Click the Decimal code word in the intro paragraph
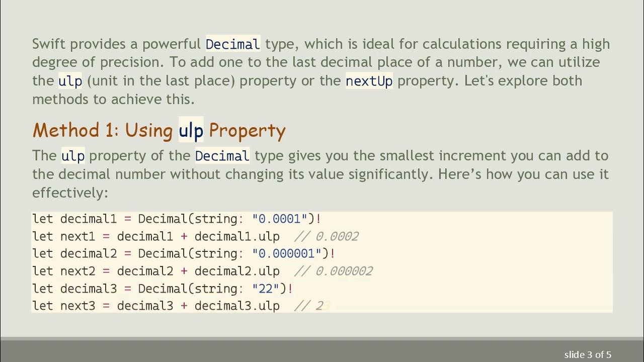 pyautogui.click(x=233, y=44)
